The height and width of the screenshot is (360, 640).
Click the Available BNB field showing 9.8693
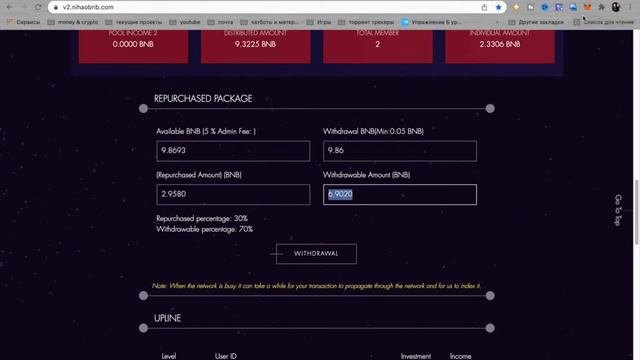click(x=233, y=151)
